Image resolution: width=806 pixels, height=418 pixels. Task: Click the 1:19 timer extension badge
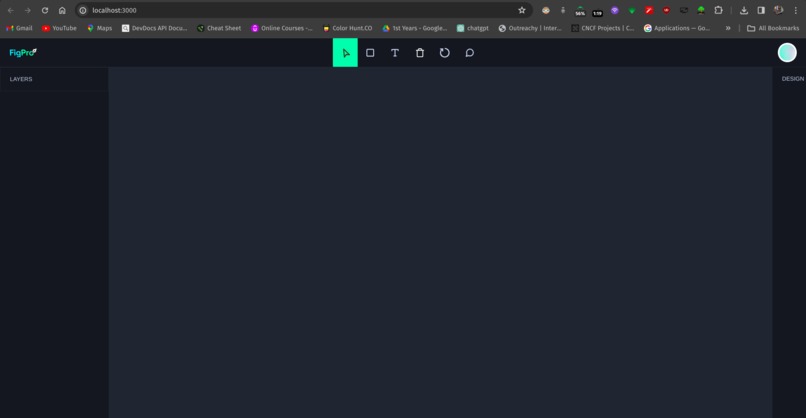coord(597,12)
